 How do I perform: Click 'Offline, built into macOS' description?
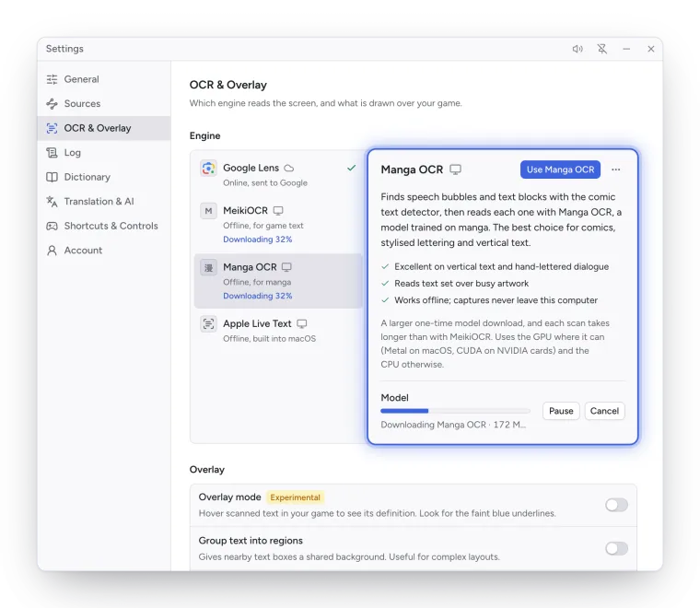[270, 339]
